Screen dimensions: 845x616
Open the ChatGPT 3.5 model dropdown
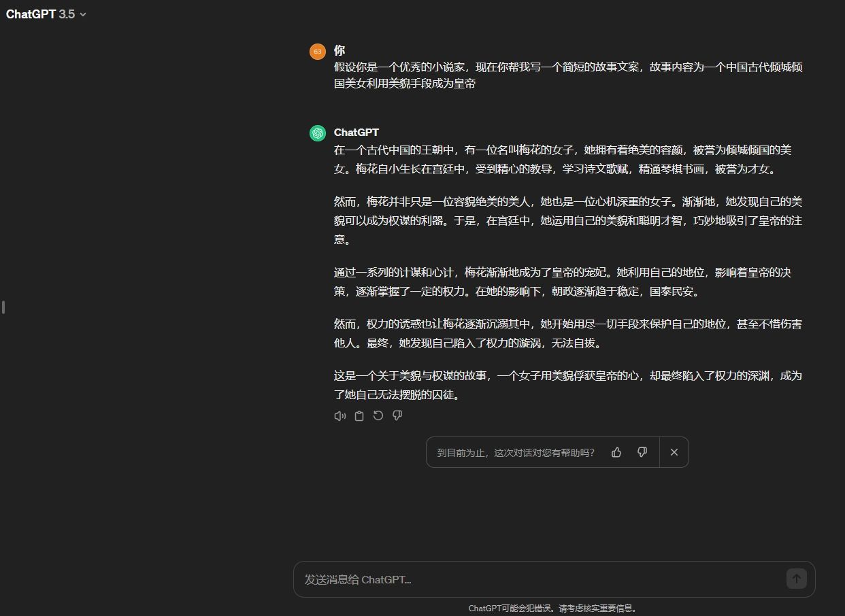46,14
